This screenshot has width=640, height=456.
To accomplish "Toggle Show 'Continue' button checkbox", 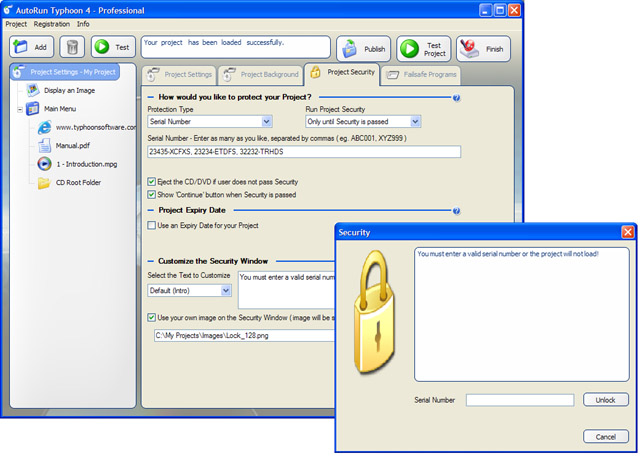I will 151,195.
